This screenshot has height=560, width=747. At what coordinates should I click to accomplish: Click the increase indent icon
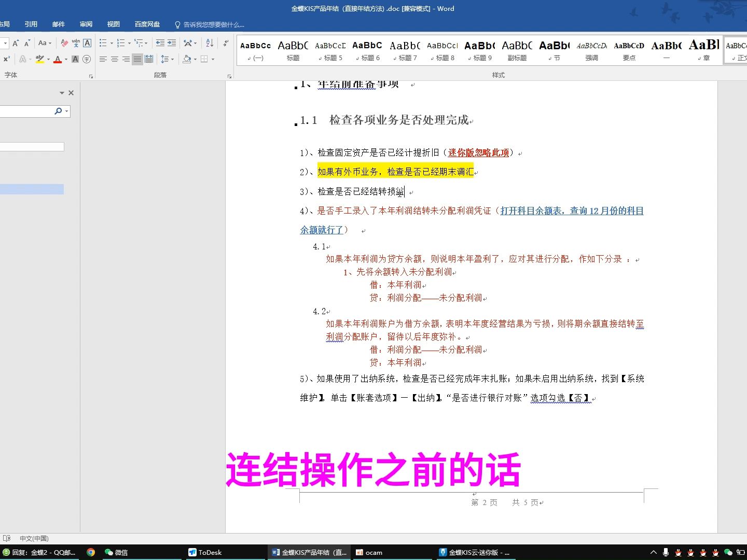[172, 43]
